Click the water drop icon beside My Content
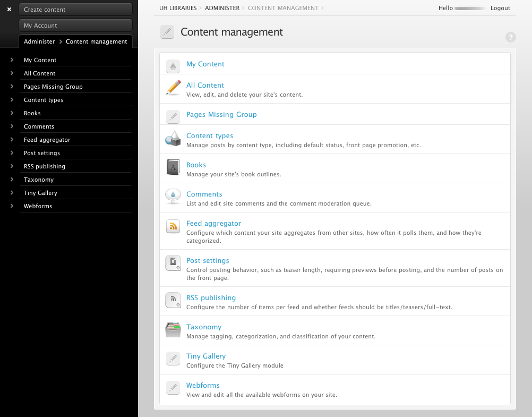The height and width of the screenshot is (417, 532). [x=173, y=66]
